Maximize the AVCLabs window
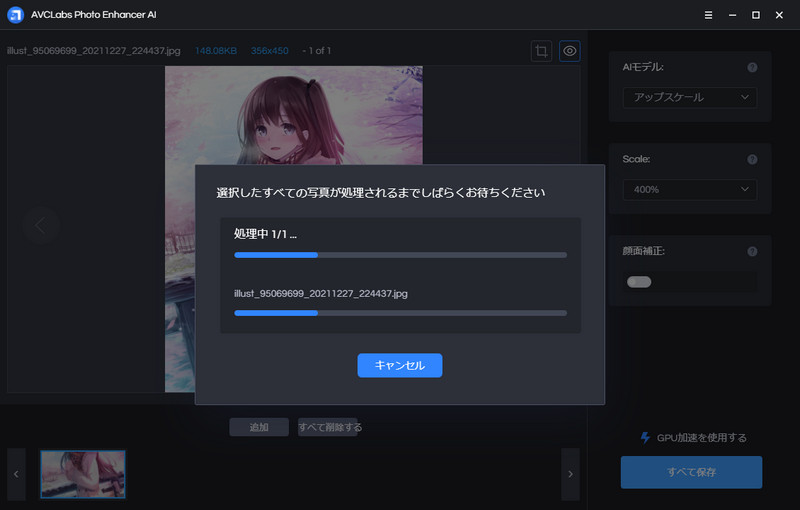 coord(756,15)
